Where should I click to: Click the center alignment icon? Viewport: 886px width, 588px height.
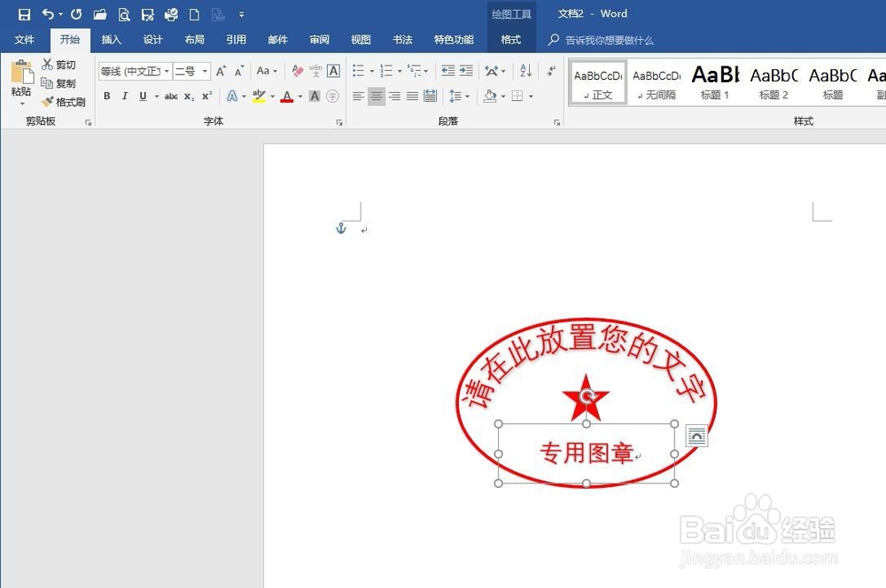[x=376, y=94]
